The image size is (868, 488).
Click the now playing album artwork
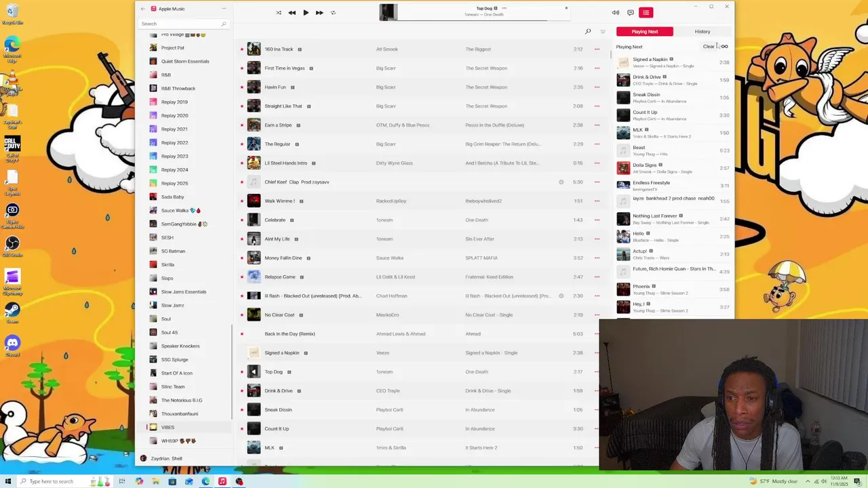click(389, 12)
